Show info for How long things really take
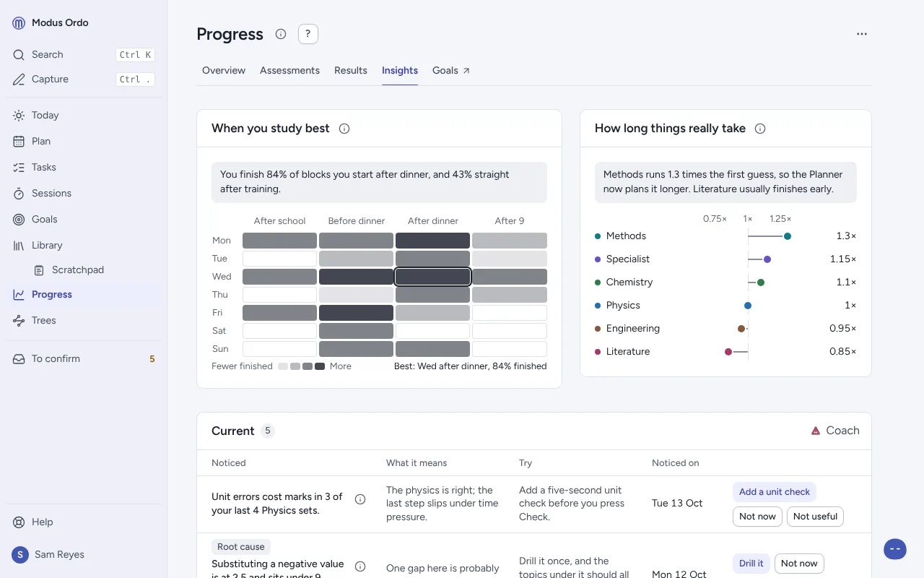Image resolution: width=924 pixels, height=578 pixels. pos(760,129)
